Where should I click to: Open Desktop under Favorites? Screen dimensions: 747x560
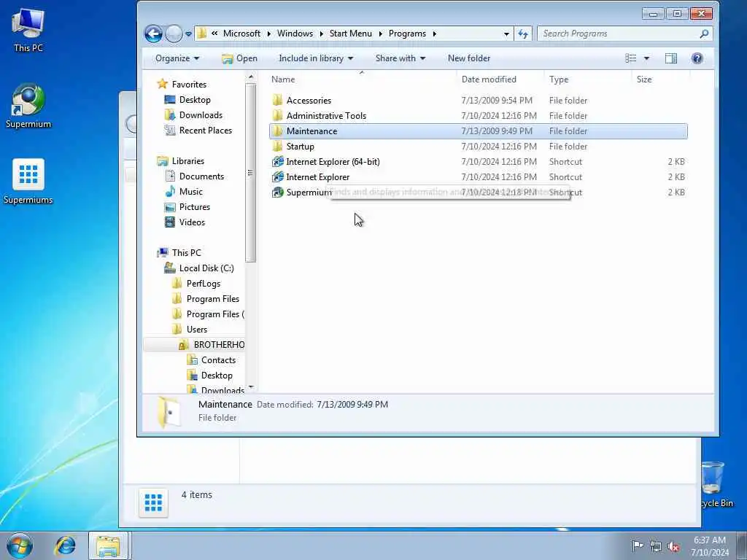pos(195,99)
